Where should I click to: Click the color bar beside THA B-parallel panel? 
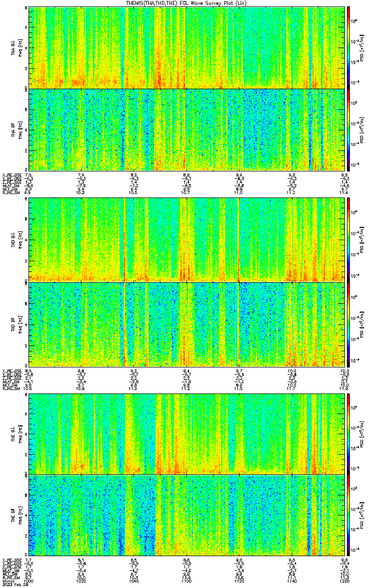pos(349,129)
